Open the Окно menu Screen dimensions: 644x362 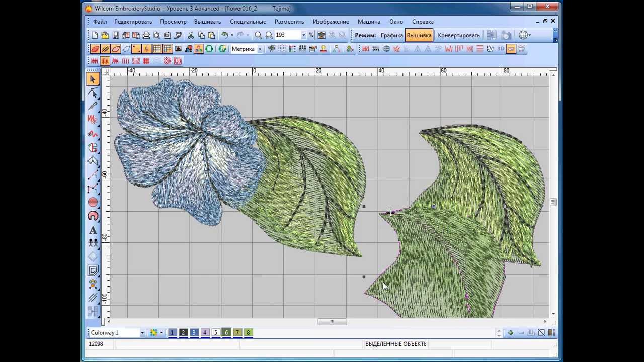pos(396,22)
